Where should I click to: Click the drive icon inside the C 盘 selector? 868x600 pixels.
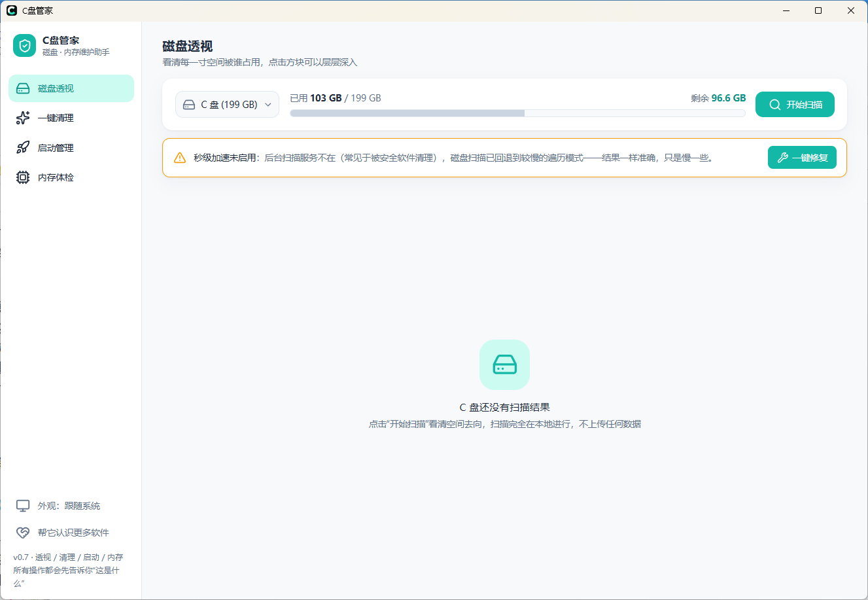click(x=189, y=105)
